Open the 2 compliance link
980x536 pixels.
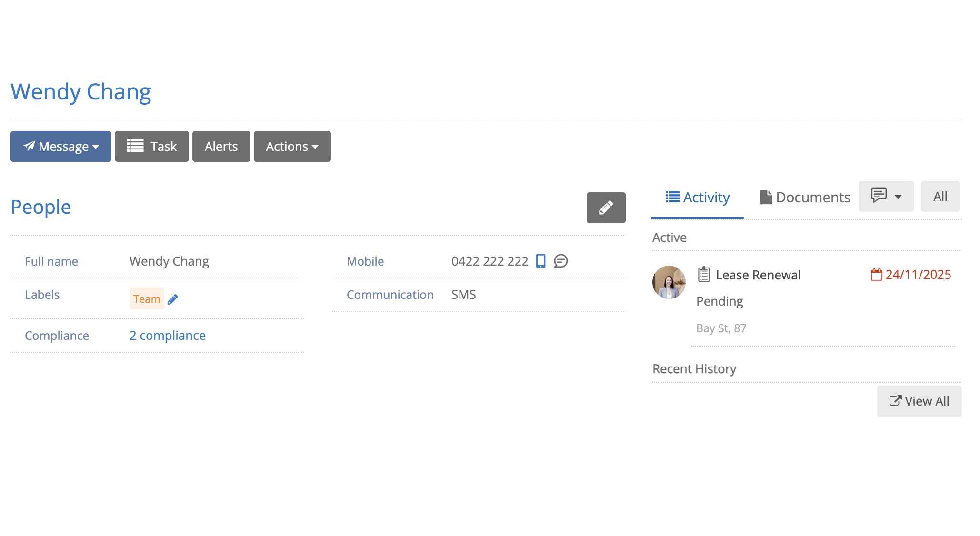(168, 336)
